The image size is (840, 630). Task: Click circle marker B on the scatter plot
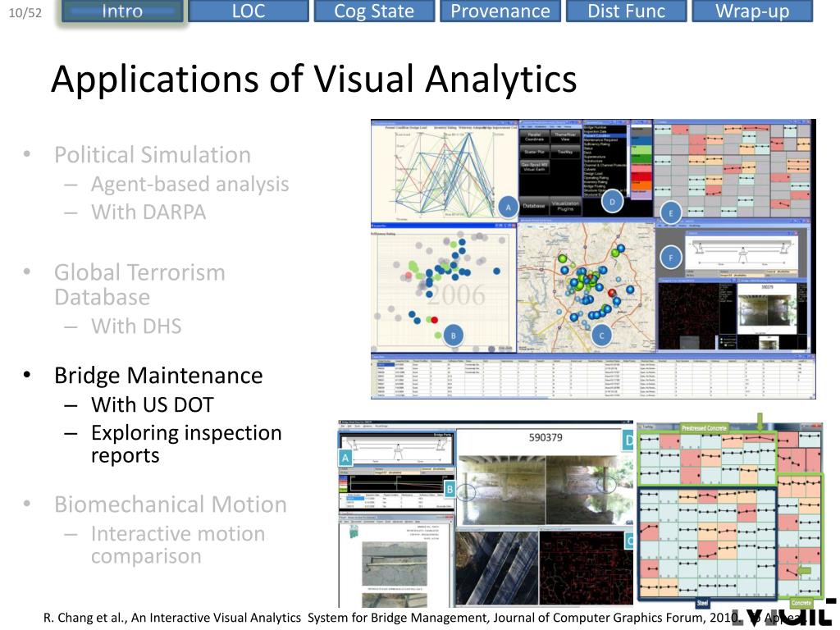(453, 336)
